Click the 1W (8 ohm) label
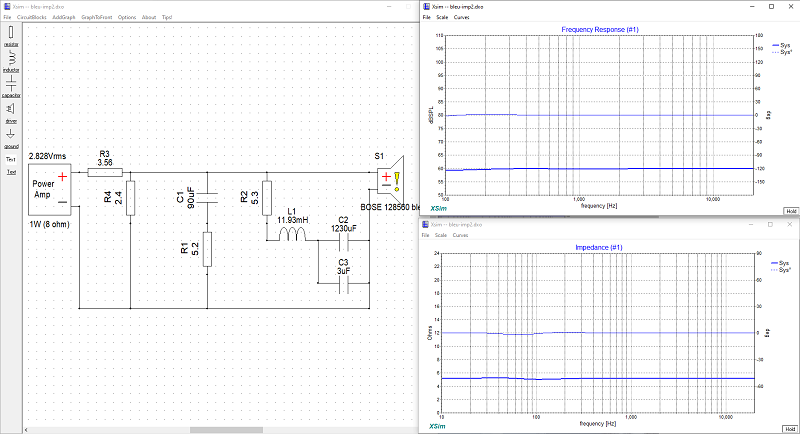The height and width of the screenshot is (434, 800). click(x=49, y=224)
